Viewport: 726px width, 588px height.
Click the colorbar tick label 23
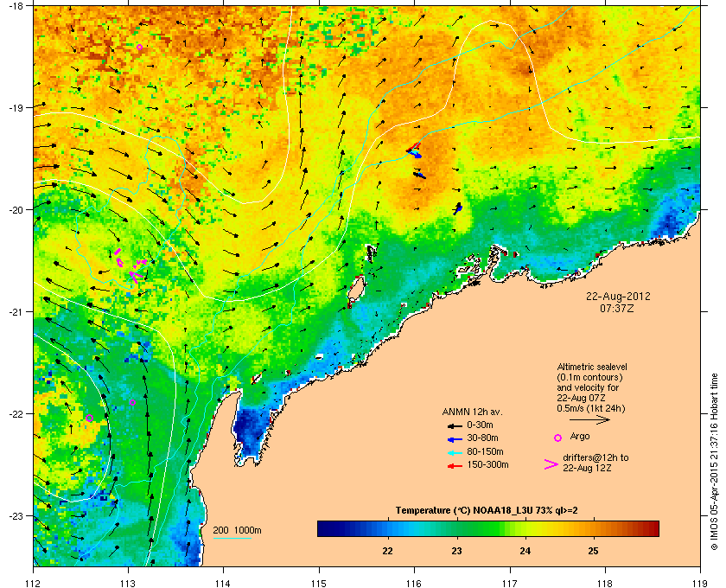(456, 551)
